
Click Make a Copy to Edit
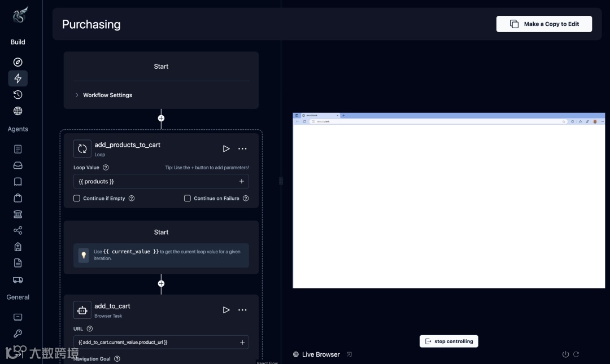(544, 24)
